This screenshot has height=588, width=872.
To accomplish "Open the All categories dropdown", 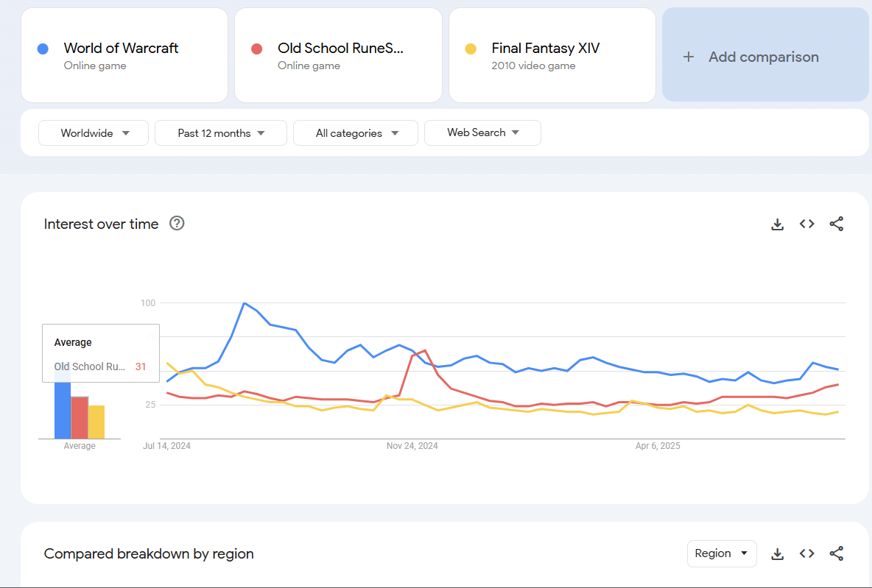I will (356, 132).
